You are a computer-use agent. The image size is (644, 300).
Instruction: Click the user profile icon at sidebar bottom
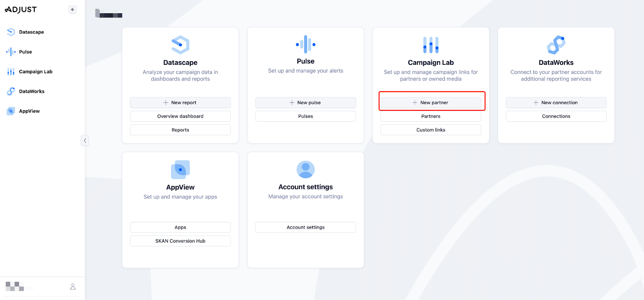[x=73, y=286]
